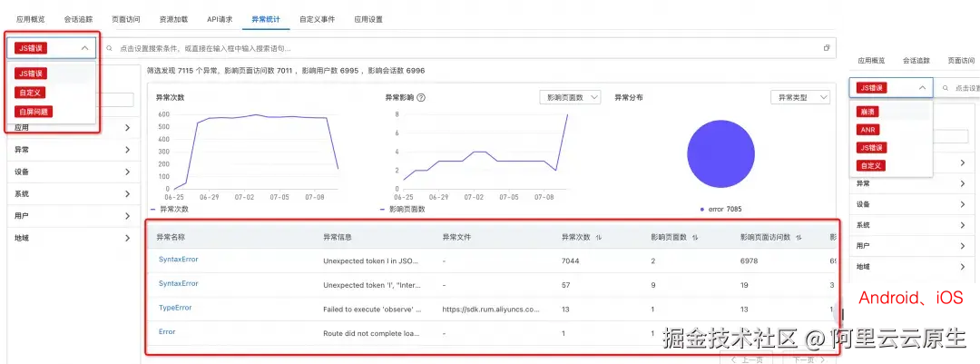Select the 异常统计 tab

coord(266,19)
